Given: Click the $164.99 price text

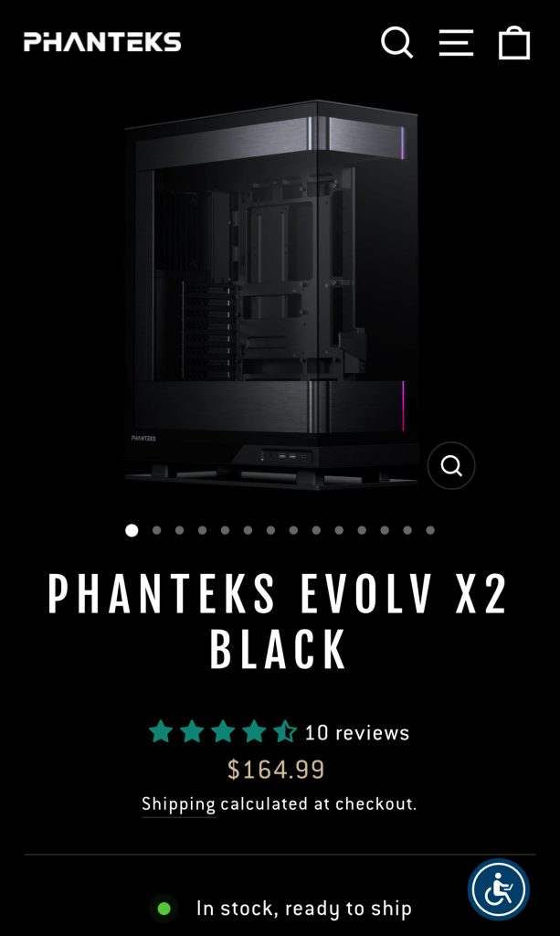Looking at the screenshot, I should pyautogui.click(x=276, y=770).
